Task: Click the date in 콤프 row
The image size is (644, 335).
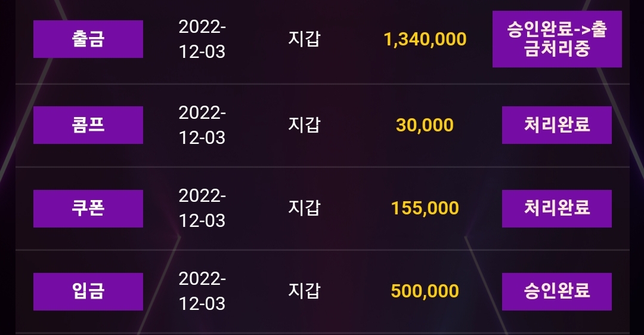Action: point(202,125)
